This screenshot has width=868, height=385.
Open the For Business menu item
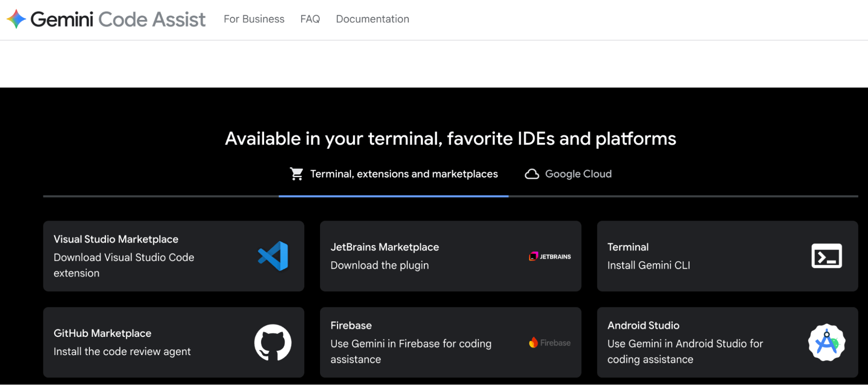click(254, 19)
